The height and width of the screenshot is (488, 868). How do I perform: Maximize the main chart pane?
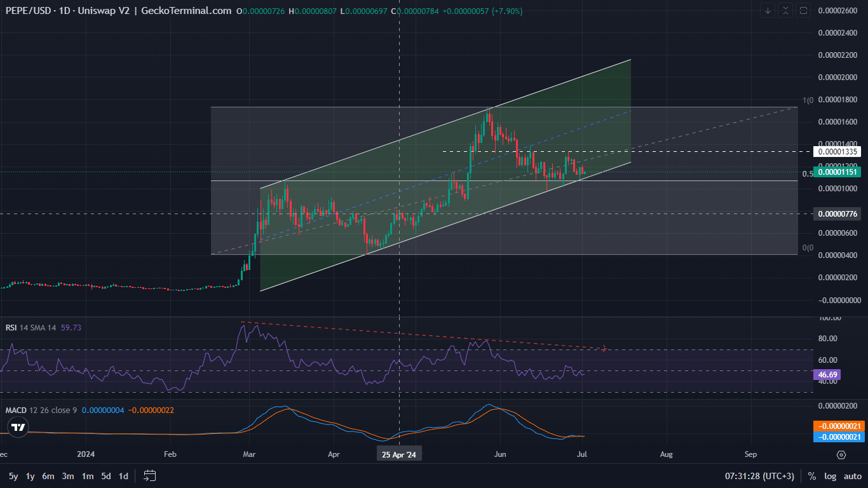804,11
